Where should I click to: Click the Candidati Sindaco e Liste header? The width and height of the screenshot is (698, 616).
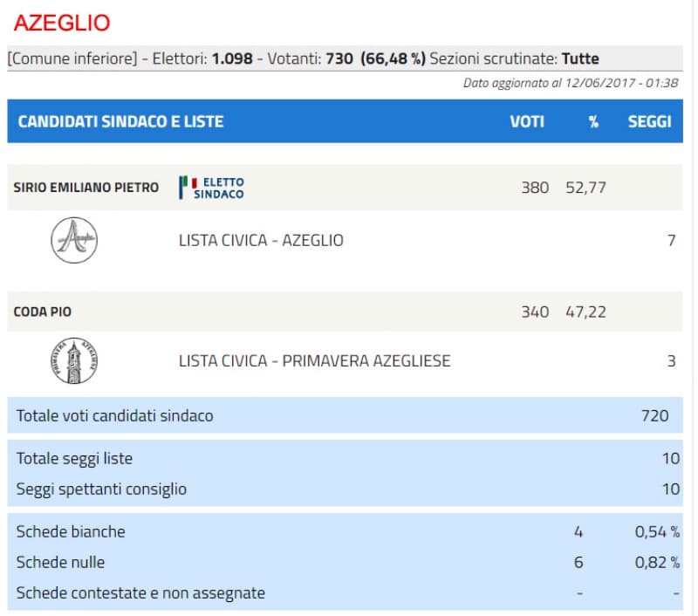coord(120,121)
